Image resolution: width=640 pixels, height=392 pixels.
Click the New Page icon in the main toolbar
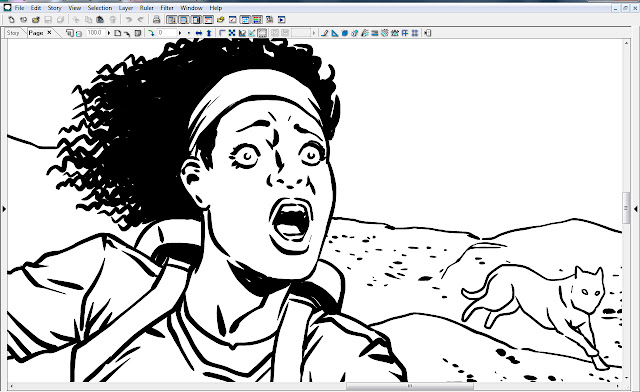(x=11, y=20)
